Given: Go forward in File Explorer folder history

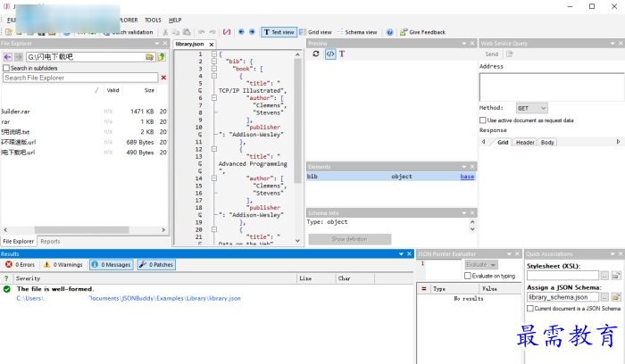Looking at the screenshot, I should (x=19, y=57).
